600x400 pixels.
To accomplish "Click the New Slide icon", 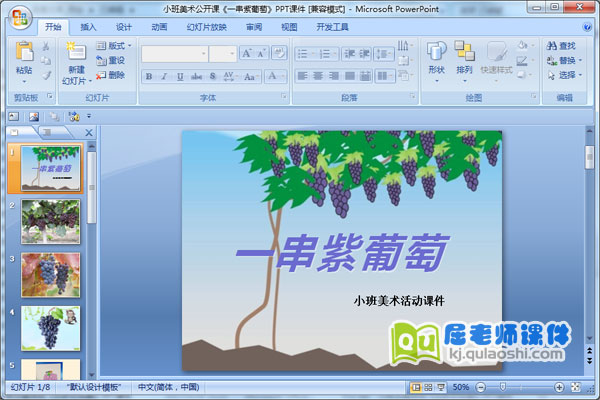I will click(x=76, y=51).
